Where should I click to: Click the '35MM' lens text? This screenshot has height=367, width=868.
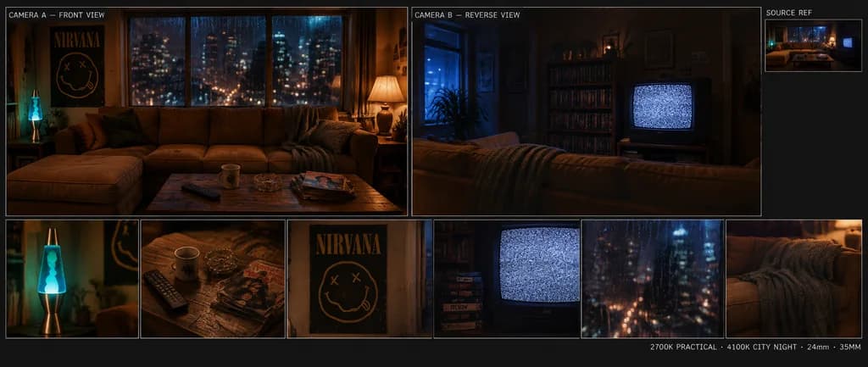tap(849, 347)
